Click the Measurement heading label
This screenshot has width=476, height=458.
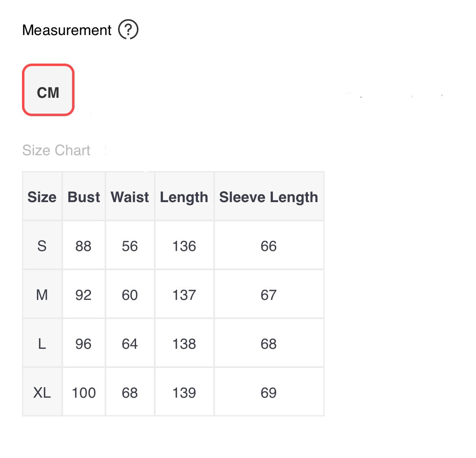click(x=67, y=30)
